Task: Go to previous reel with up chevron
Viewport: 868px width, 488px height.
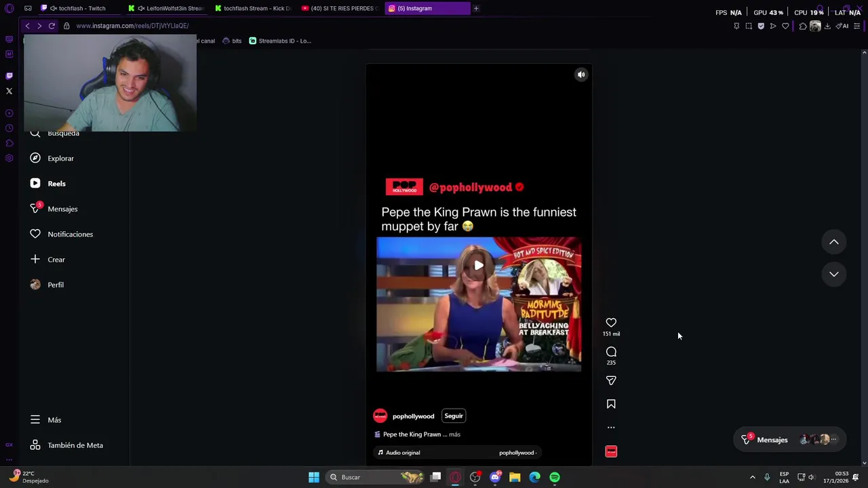Action: (834, 242)
